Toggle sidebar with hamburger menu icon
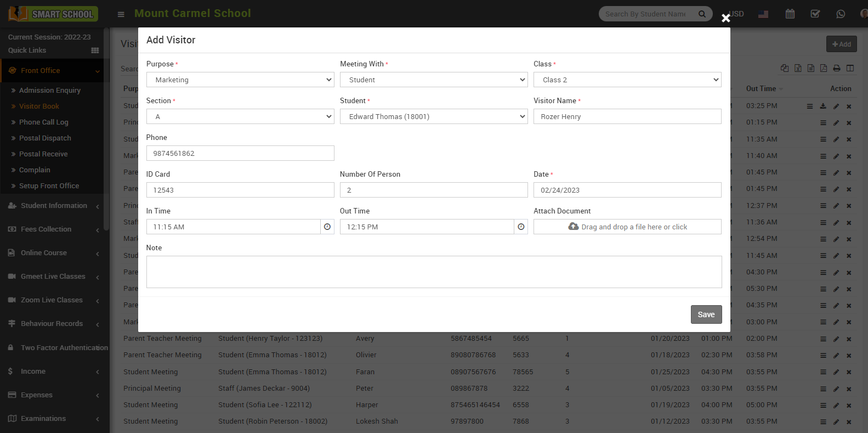Image resolution: width=868 pixels, height=433 pixels. [x=121, y=14]
